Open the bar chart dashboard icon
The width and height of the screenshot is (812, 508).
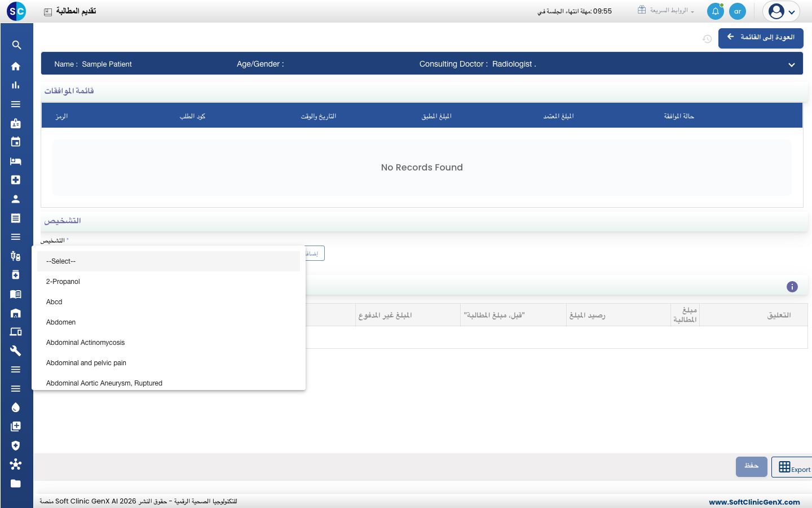click(16, 85)
